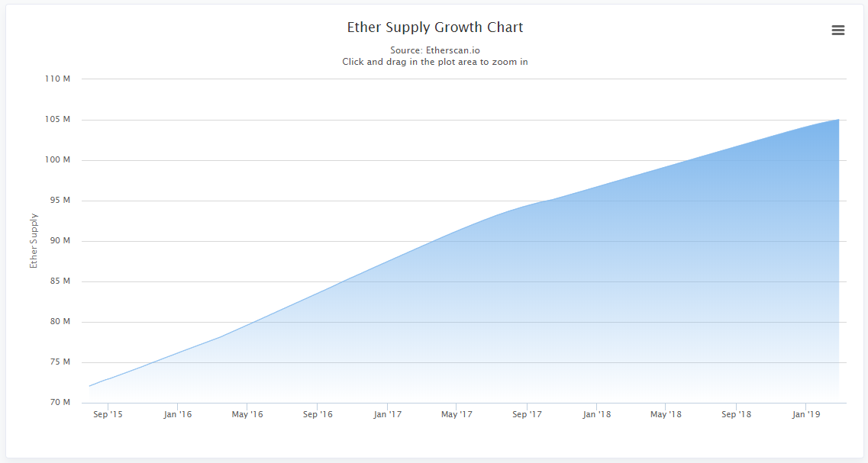Click the Sep '15 x-axis label
This screenshot has height=463, width=868.
(108, 414)
